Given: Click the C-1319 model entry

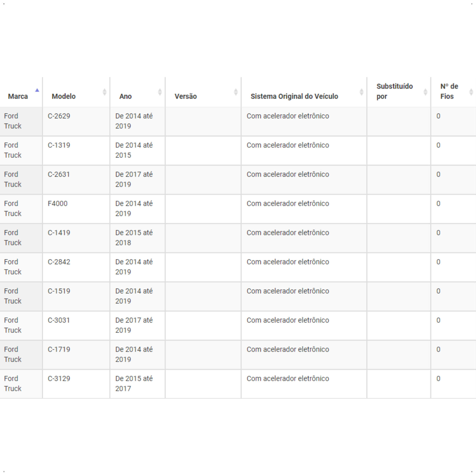Looking at the screenshot, I should (76, 151).
